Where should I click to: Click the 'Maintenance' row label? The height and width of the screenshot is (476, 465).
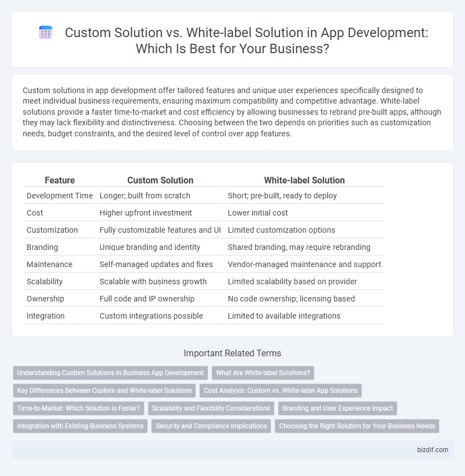pyautogui.click(x=60, y=264)
